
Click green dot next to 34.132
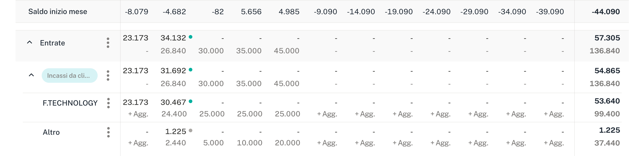[x=191, y=37]
